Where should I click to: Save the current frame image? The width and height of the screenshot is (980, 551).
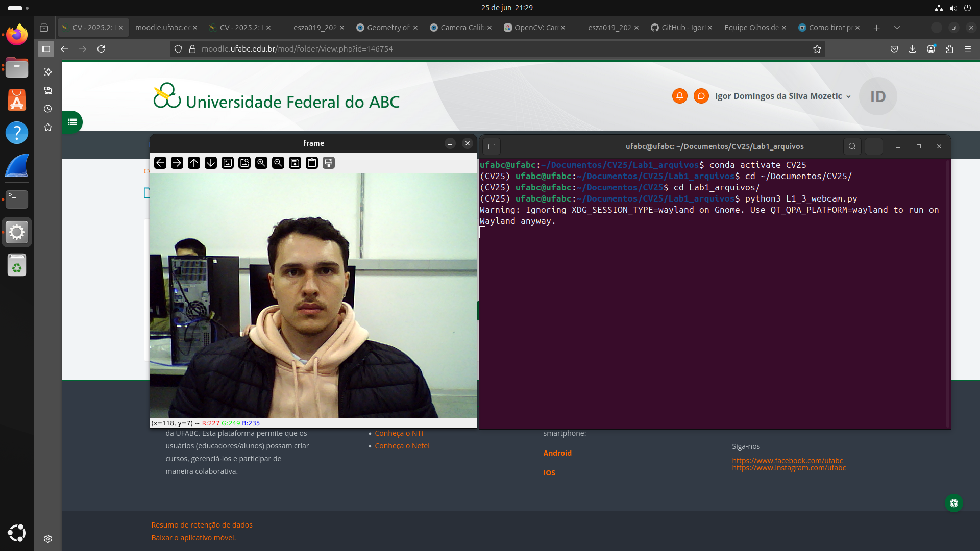(x=295, y=163)
